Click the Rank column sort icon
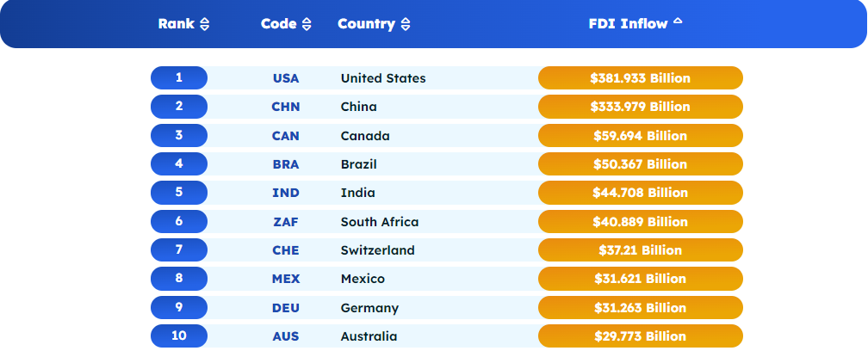 coord(204,25)
